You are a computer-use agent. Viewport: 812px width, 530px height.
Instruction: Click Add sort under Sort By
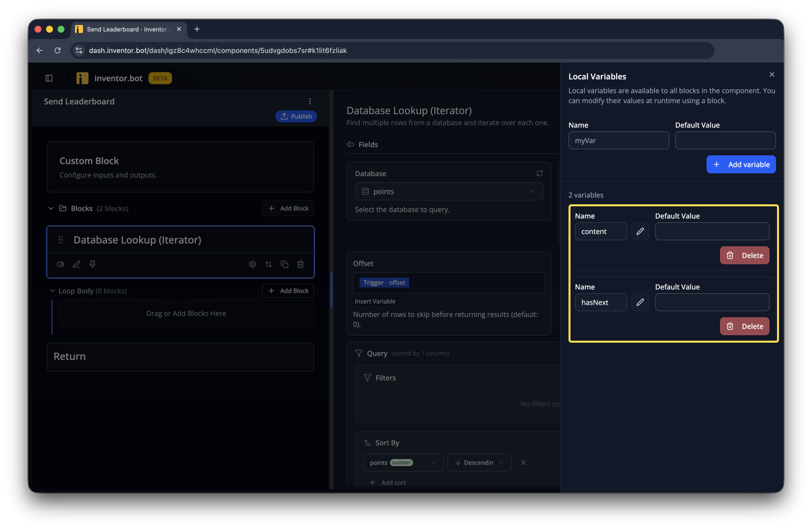coord(387,483)
